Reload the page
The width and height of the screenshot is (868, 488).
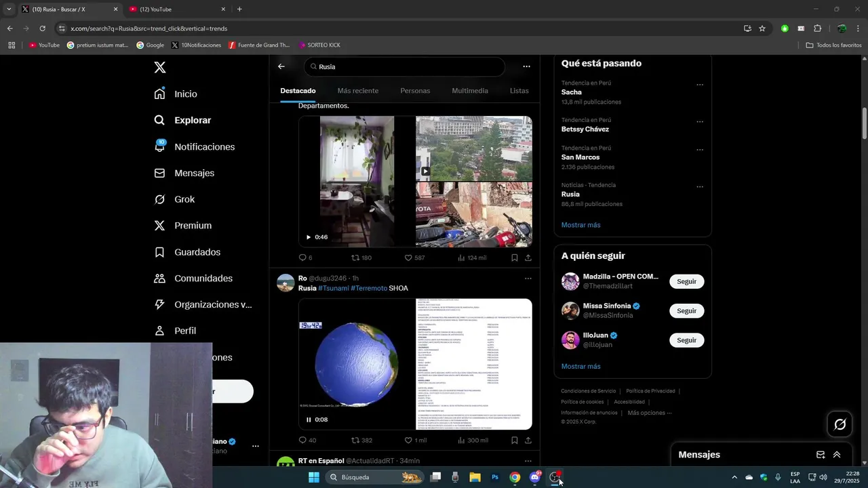42,28
